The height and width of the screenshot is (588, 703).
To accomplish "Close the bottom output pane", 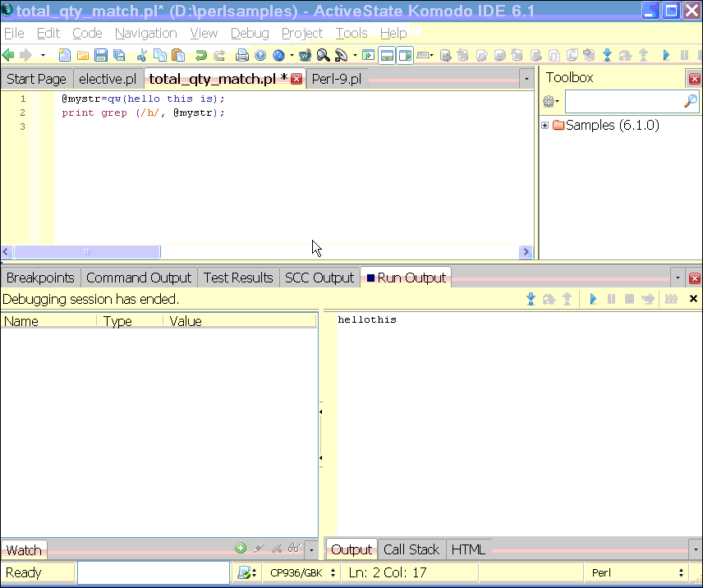I will click(695, 278).
